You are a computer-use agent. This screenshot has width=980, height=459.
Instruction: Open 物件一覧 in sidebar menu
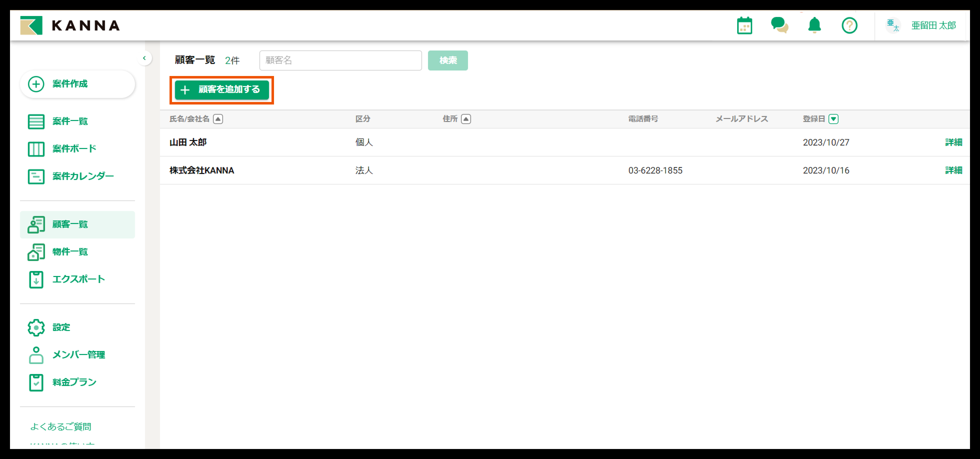click(70, 252)
